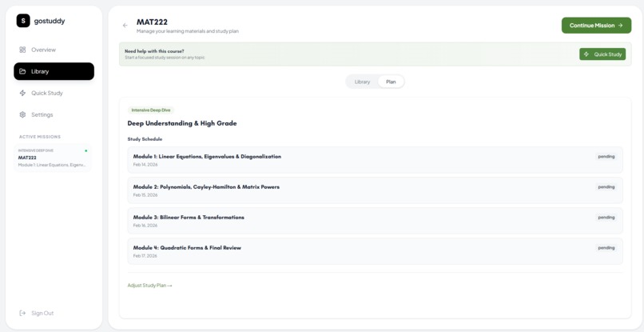Open Module 1: Linear Equations, Eigenvalues & Diagonalization
The height and width of the screenshot is (332, 644).
tap(375, 160)
